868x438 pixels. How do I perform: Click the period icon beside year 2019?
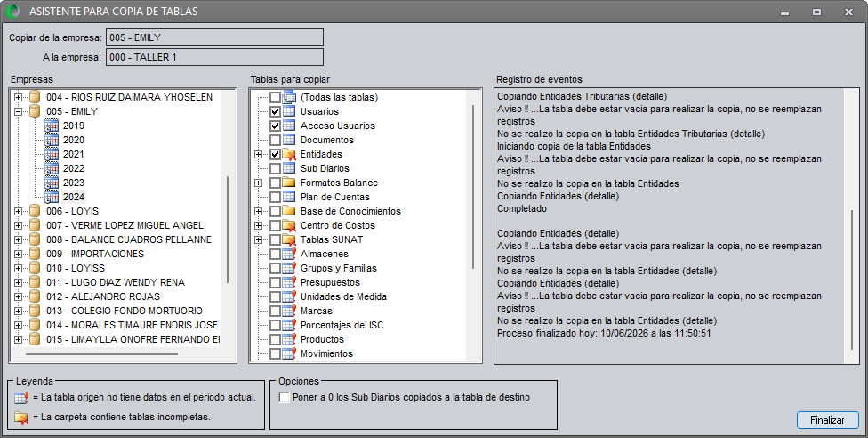tap(52, 126)
